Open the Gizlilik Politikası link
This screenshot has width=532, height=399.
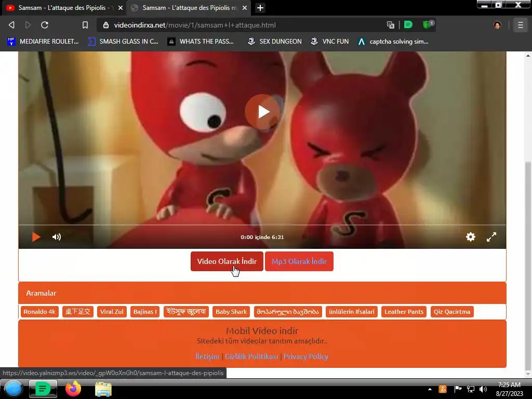point(251,356)
